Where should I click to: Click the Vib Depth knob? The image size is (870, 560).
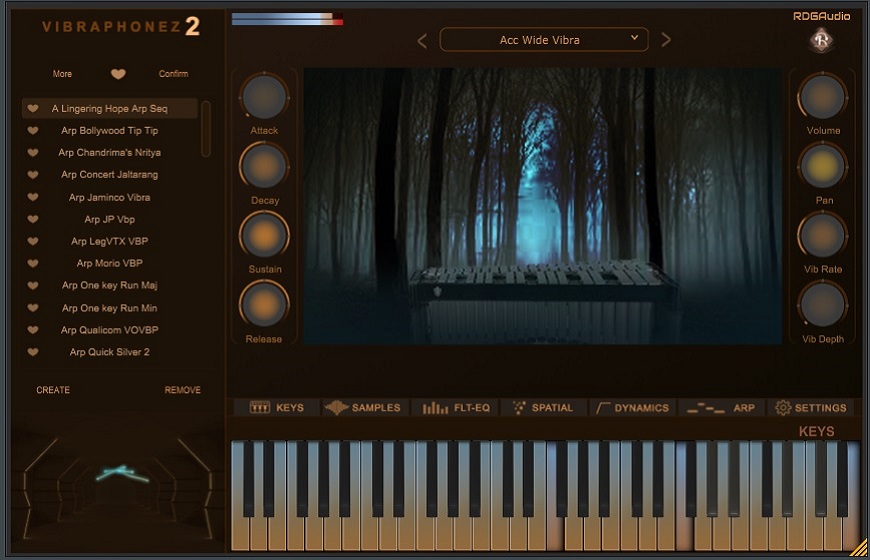tap(822, 305)
